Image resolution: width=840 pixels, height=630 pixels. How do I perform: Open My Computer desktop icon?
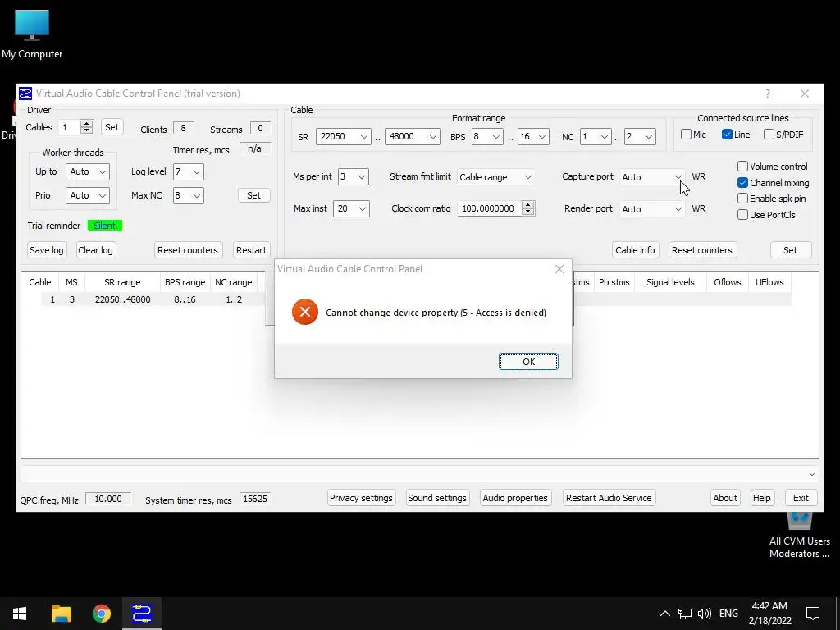[x=32, y=33]
